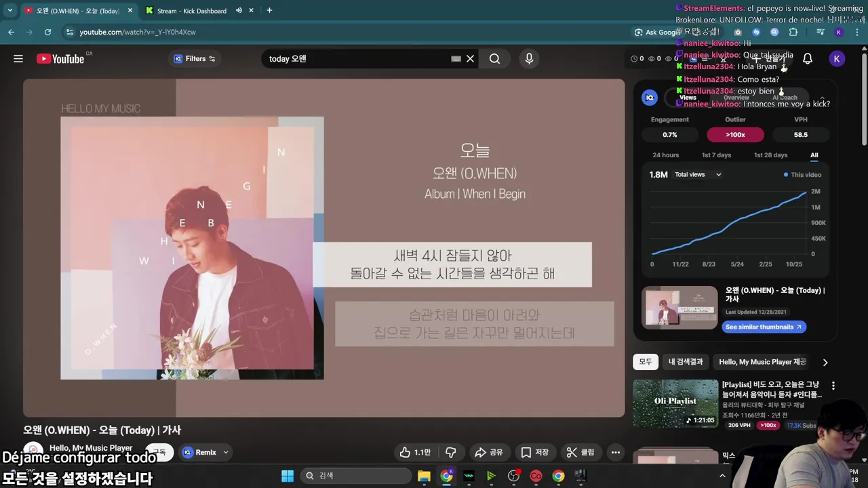The image size is (868, 488).
Task: Open the vidIQ panel video thumbnail
Action: [x=679, y=308]
